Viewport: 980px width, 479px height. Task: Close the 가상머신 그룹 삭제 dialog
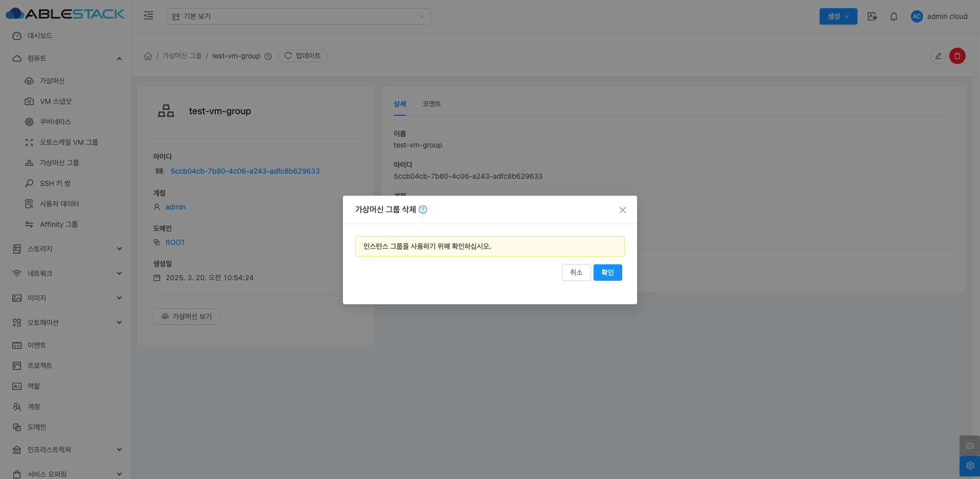point(623,210)
